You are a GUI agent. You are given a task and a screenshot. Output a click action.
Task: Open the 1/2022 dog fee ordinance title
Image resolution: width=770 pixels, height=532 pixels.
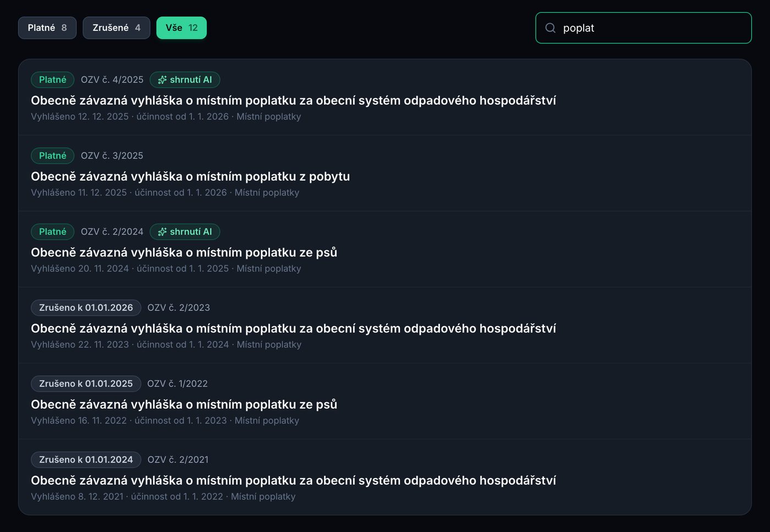tap(184, 404)
